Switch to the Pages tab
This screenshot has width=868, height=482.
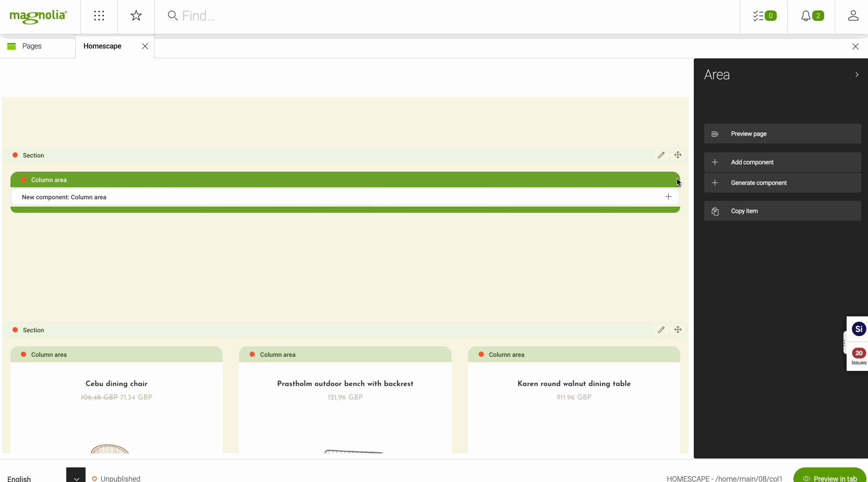[32, 46]
